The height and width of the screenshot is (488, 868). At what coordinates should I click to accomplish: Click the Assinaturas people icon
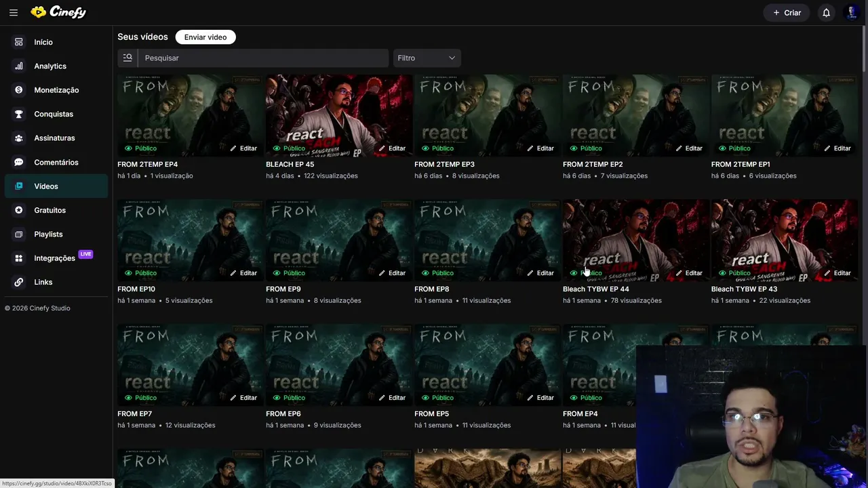click(19, 138)
